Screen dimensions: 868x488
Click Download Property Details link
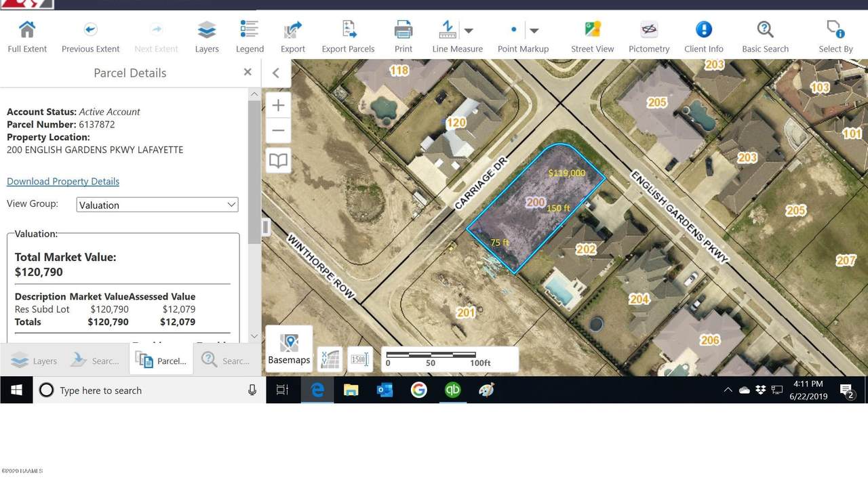pos(63,181)
